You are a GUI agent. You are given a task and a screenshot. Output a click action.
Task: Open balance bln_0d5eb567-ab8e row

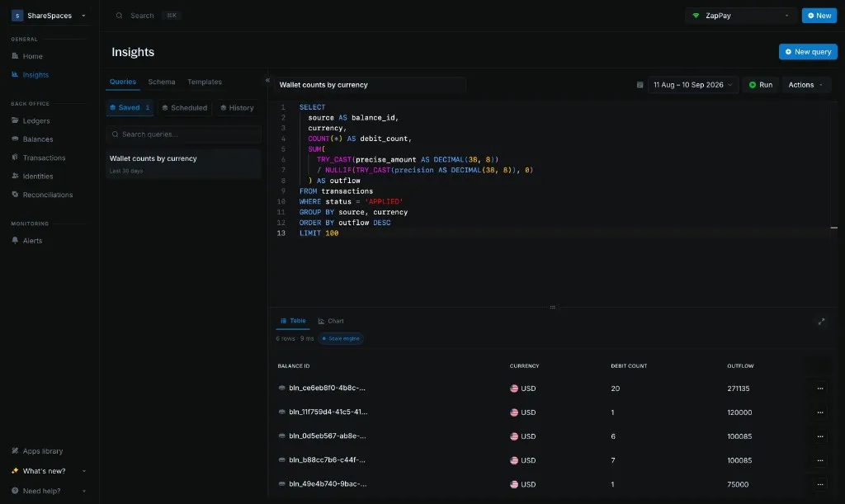coord(327,436)
